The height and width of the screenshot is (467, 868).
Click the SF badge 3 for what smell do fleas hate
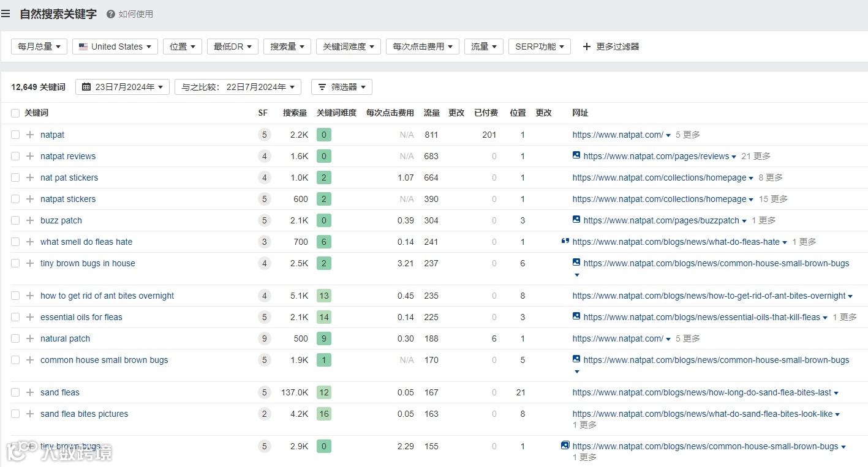pyautogui.click(x=265, y=242)
